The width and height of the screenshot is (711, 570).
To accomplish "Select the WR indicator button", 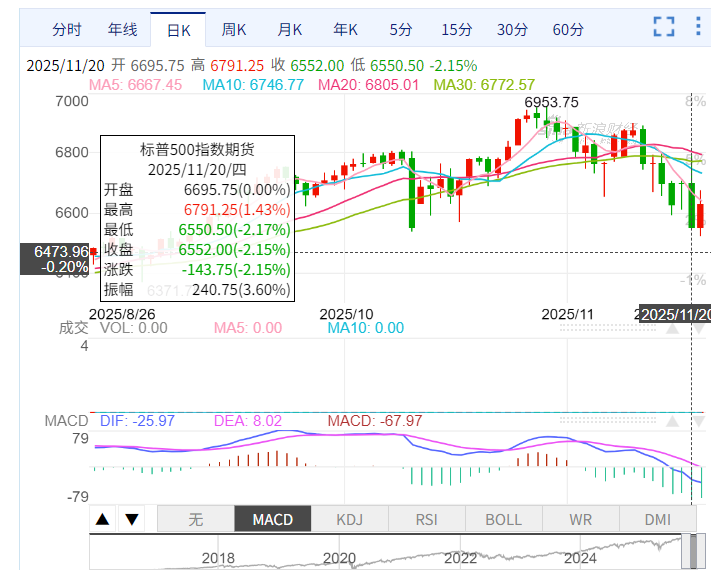I will tap(580, 519).
